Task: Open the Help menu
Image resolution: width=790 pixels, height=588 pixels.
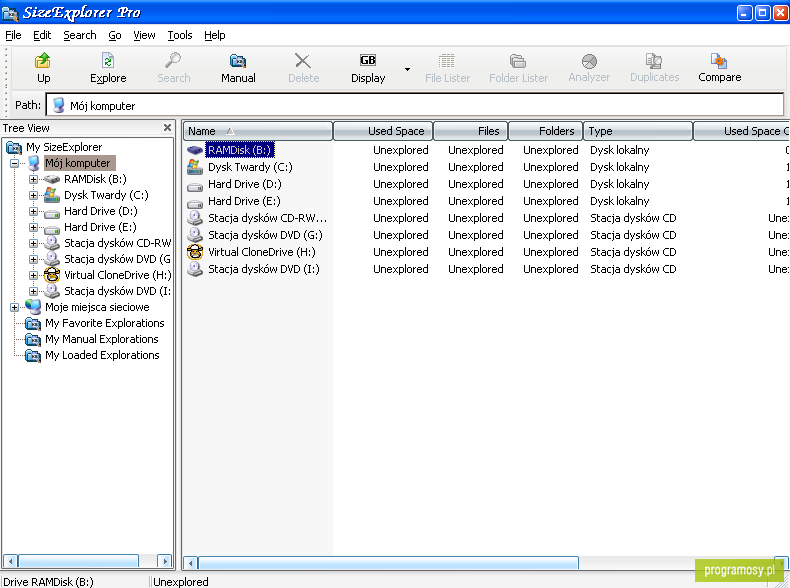Action: pos(215,35)
